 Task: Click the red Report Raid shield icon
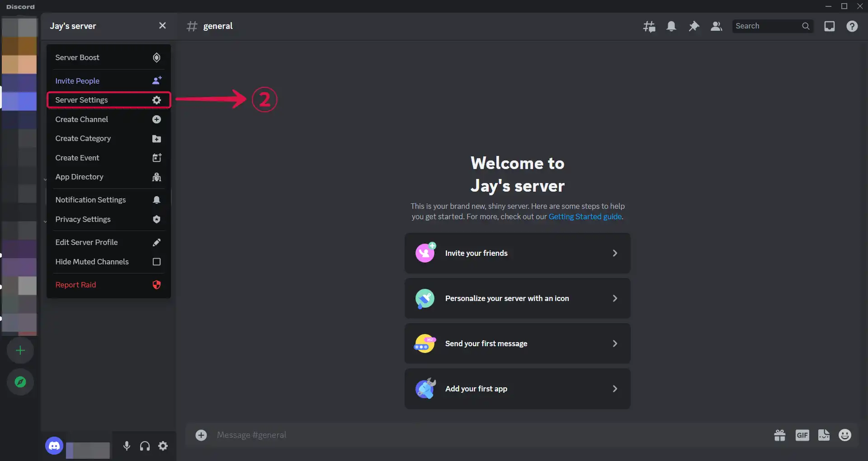click(x=156, y=285)
